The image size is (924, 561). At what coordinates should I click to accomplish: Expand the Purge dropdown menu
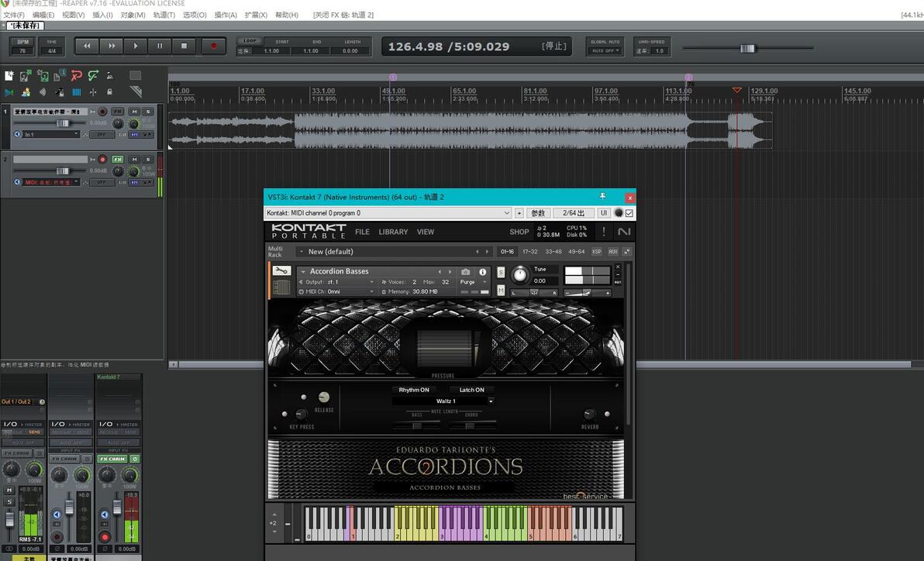[x=474, y=282]
